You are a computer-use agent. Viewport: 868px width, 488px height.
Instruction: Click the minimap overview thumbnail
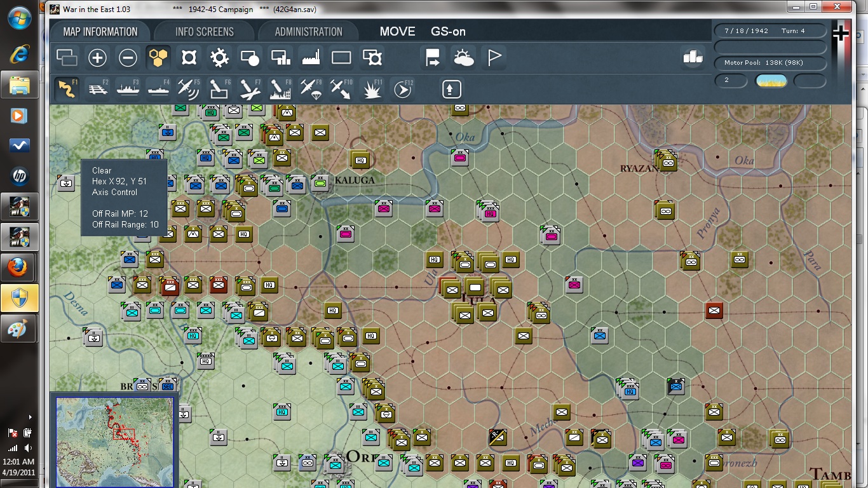point(114,442)
